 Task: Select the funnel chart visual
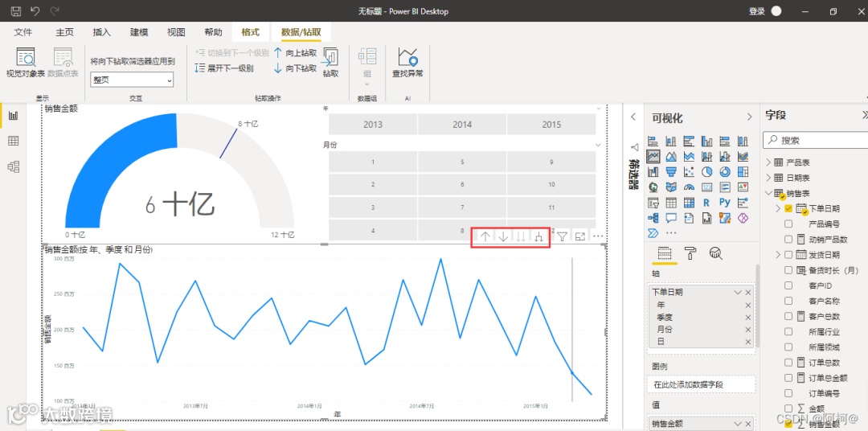(671, 172)
